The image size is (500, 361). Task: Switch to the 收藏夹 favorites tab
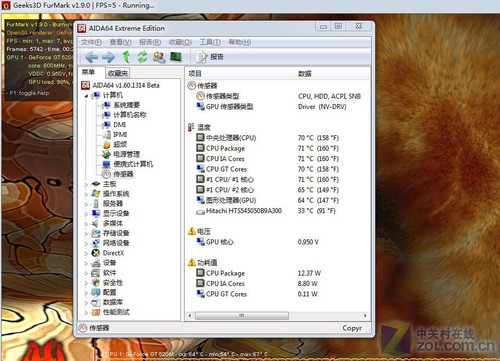[118, 73]
